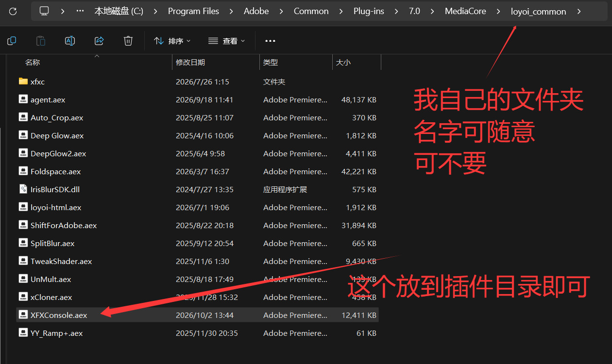
Task: Click the file name YY_Ramp+.aex
Action: (56, 333)
